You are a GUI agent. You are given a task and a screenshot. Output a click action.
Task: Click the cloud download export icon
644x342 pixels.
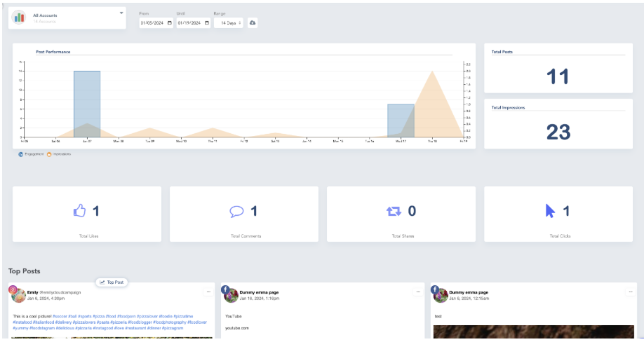[253, 23]
